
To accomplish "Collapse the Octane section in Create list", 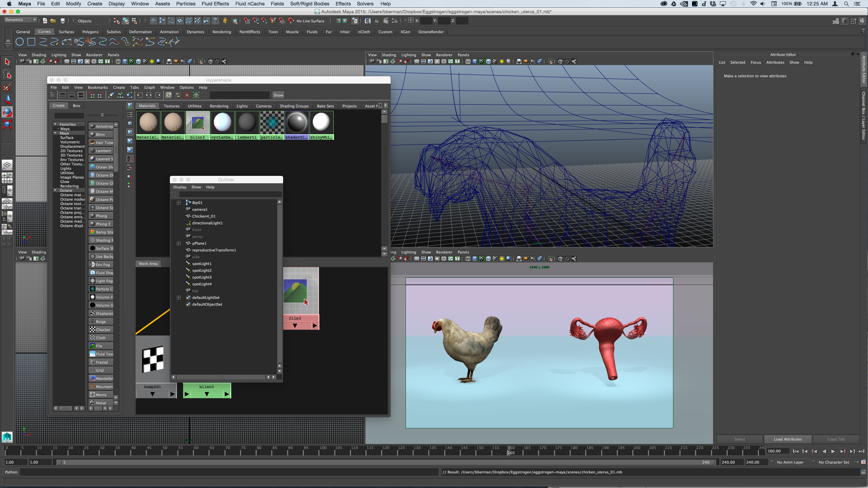I will click(x=55, y=190).
